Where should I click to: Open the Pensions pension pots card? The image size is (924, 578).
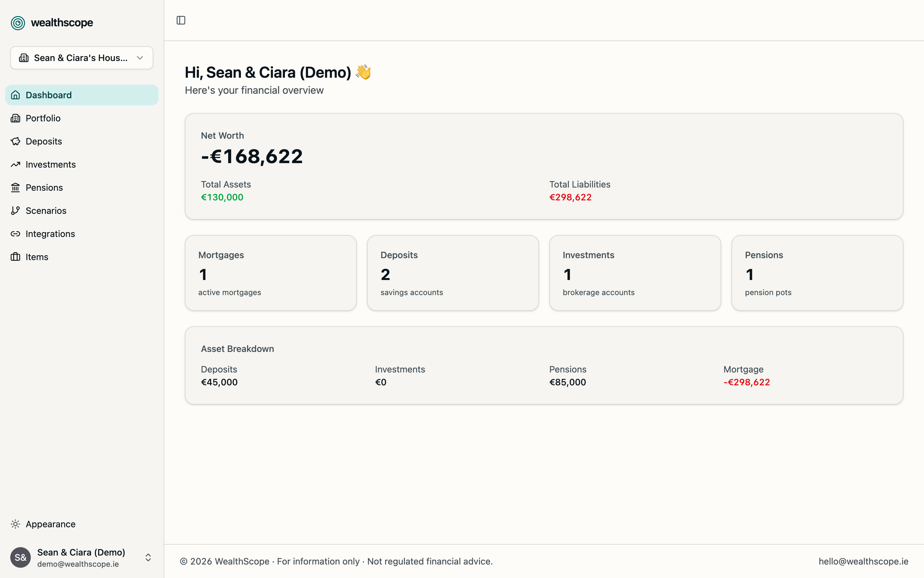coord(817,273)
